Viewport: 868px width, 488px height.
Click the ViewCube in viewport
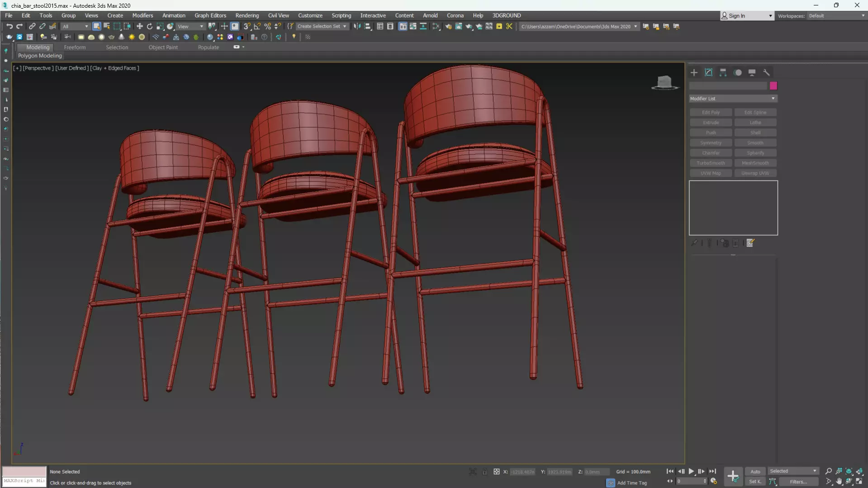(664, 82)
